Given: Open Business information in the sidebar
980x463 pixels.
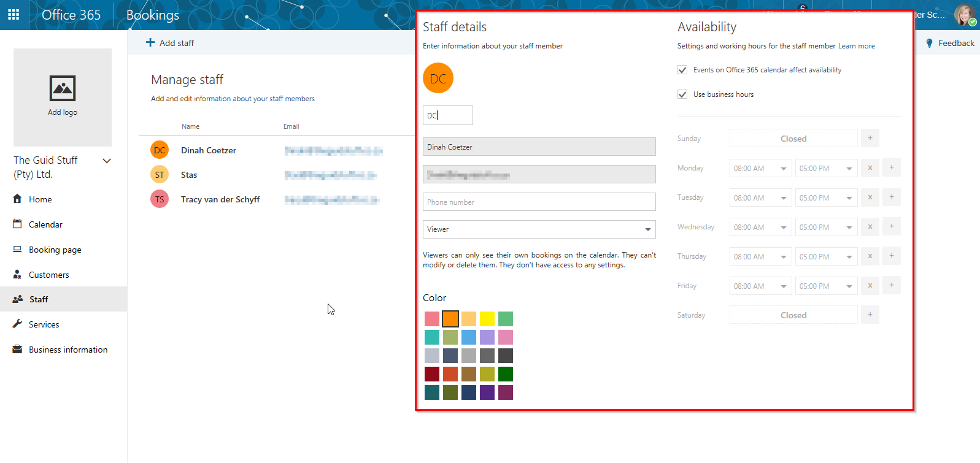Looking at the screenshot, I should (68, 350).
